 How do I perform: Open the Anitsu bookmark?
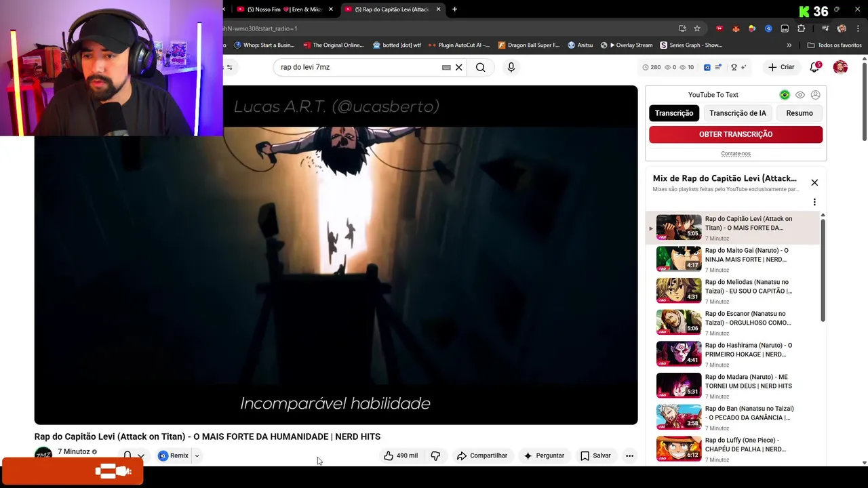[580, 45]
